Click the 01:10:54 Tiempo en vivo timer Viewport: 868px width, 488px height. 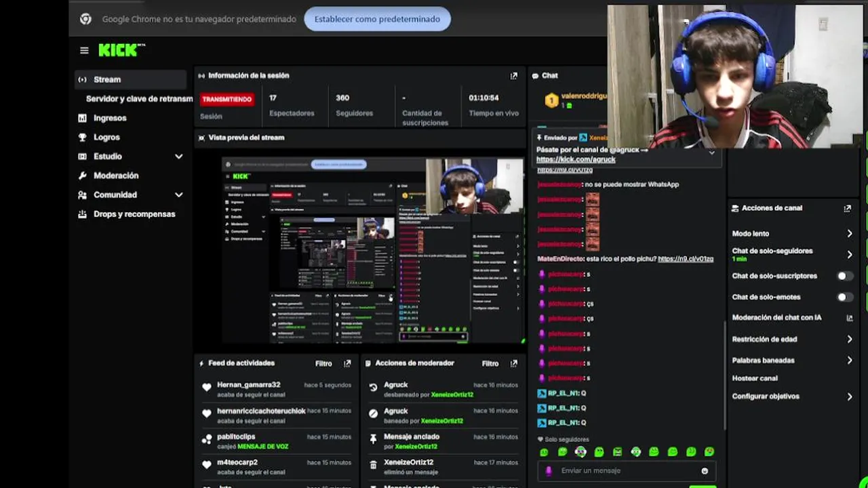click(484, 98)
